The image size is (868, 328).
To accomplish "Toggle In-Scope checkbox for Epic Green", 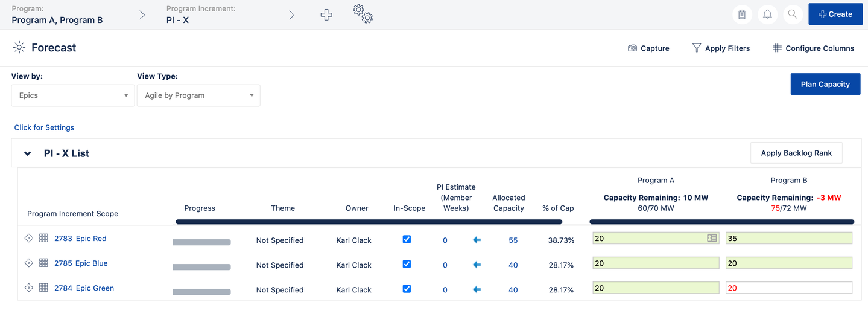I will (407, 289).
